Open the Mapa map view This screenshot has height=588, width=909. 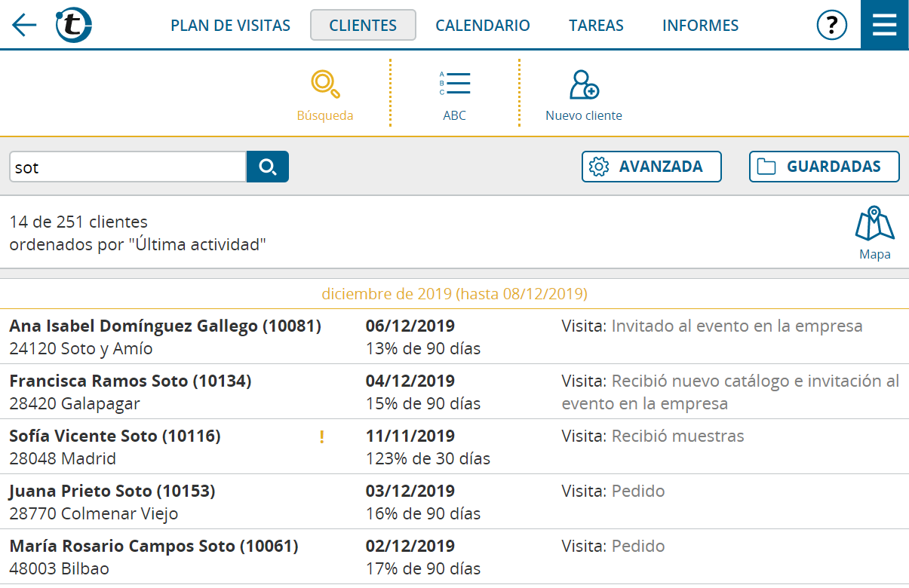click(875, 233)
